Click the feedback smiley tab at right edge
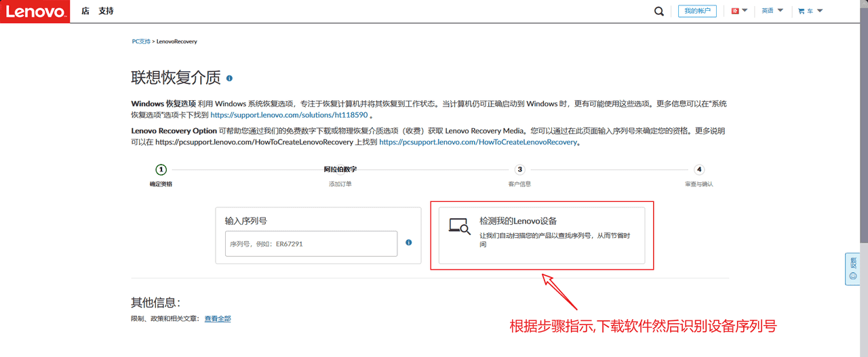868x357 pixels. tap(853, 269)
